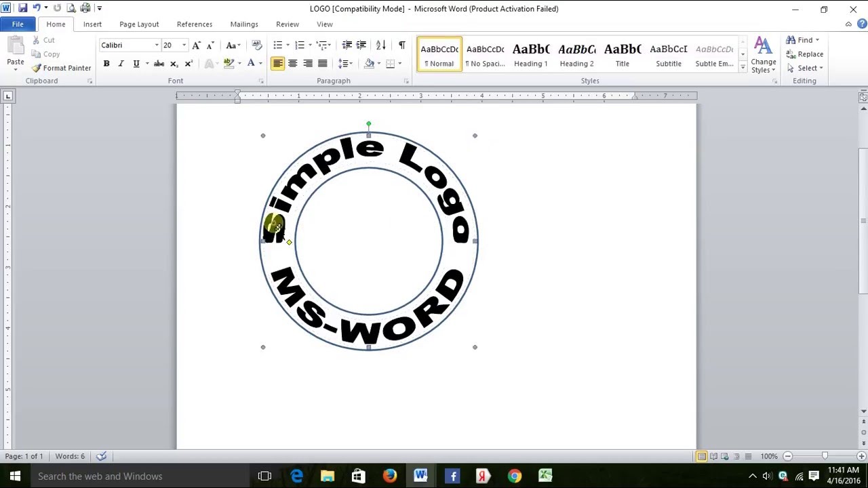The width and height of the screenshot is (868, 488).
Task: Expand the Styles gallery more arrow
Action: point(743,68)
